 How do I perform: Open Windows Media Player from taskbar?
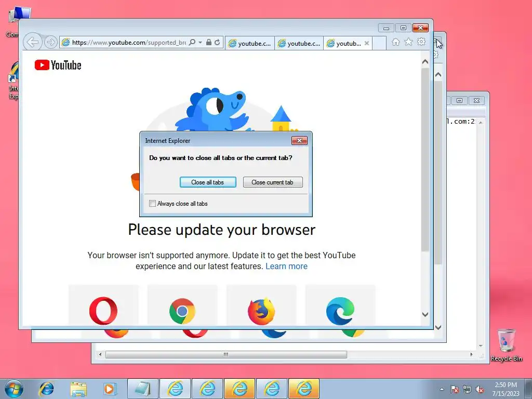(x=110, y=389)
